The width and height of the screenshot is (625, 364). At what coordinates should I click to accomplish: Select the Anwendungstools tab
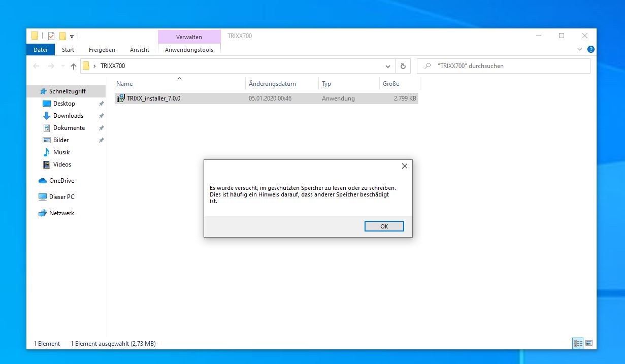click(189, 50)
